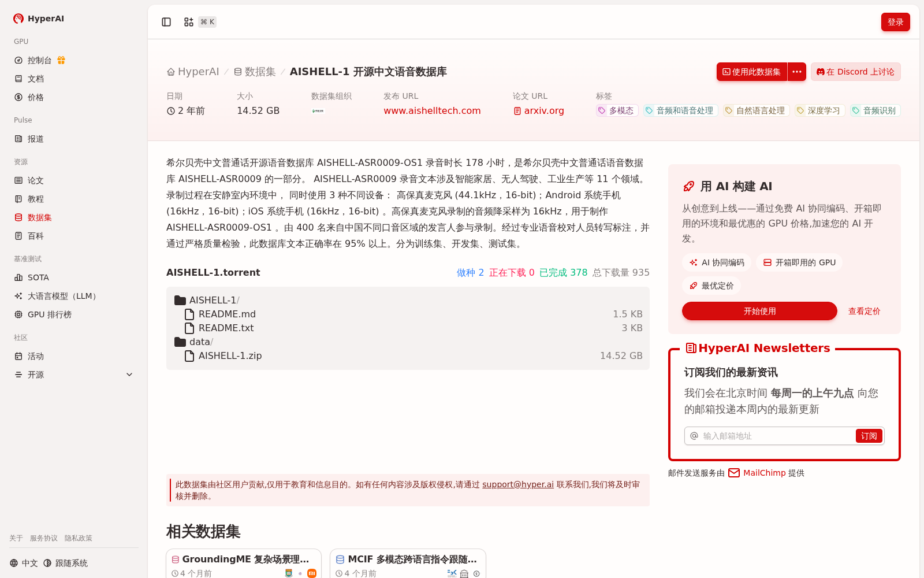Click the README.txt file row

pos(408,328)
